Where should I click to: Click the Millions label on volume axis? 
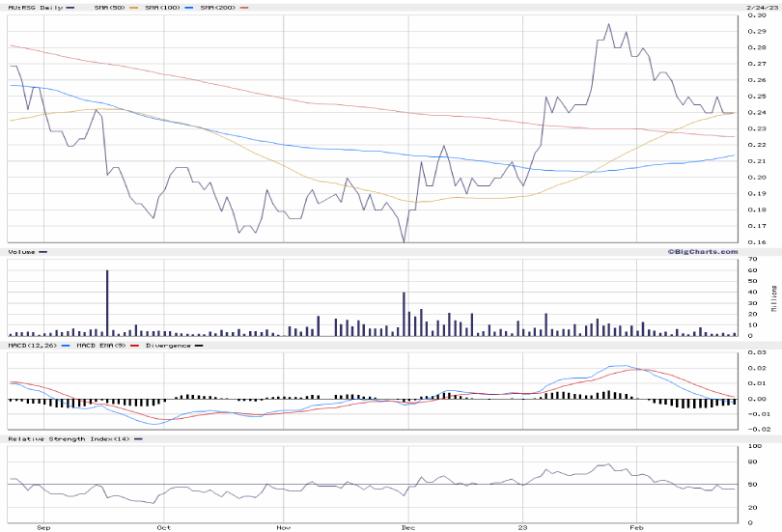pos(772,298)
